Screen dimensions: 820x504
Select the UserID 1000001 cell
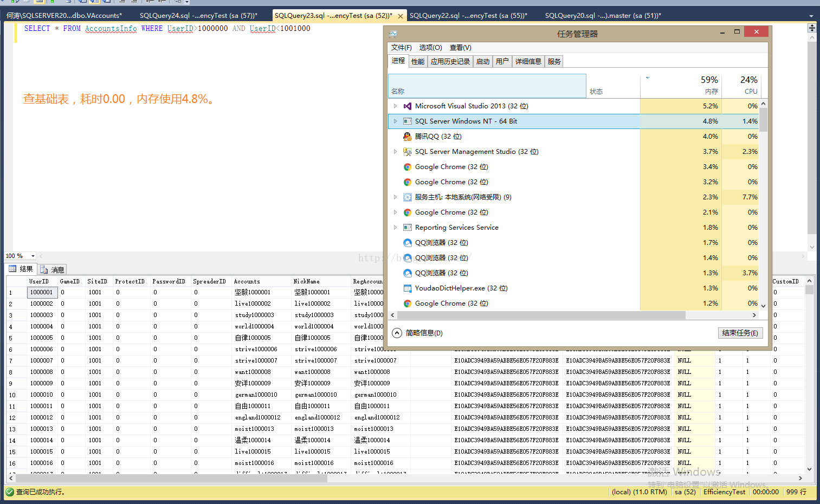tap(42, 292)
